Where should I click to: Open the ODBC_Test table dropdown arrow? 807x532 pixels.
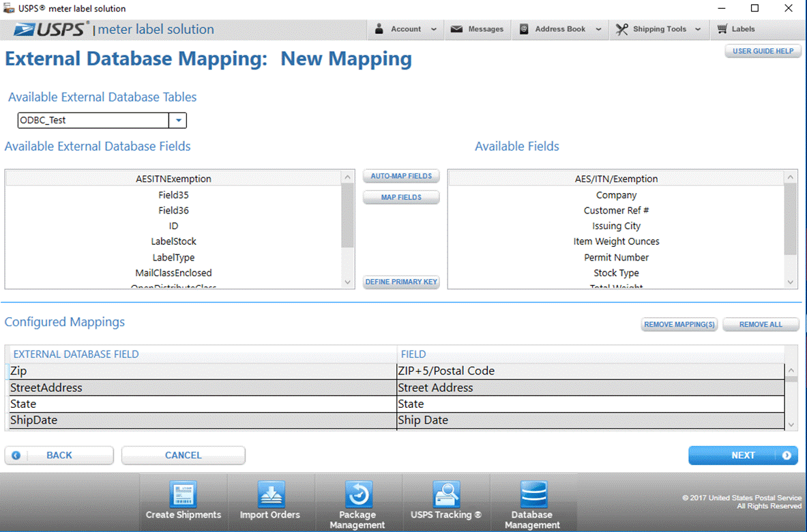coord(177,121)
